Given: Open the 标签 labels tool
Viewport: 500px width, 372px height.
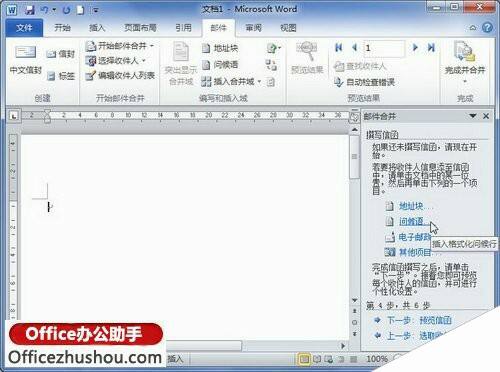Looking at the screenshot, I should click(x=61, y=76).
